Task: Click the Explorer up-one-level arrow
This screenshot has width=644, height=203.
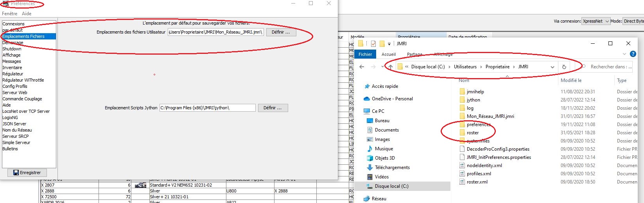Action: 391,67
